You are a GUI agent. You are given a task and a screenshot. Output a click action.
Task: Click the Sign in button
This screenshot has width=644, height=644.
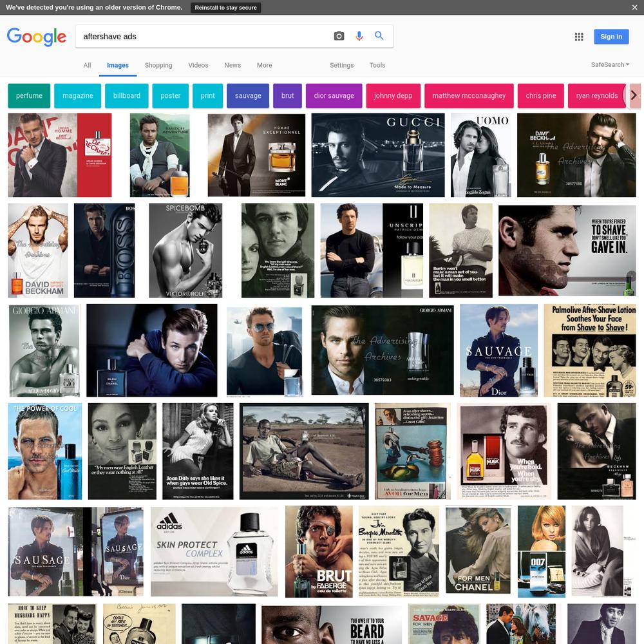pos(611,37)
